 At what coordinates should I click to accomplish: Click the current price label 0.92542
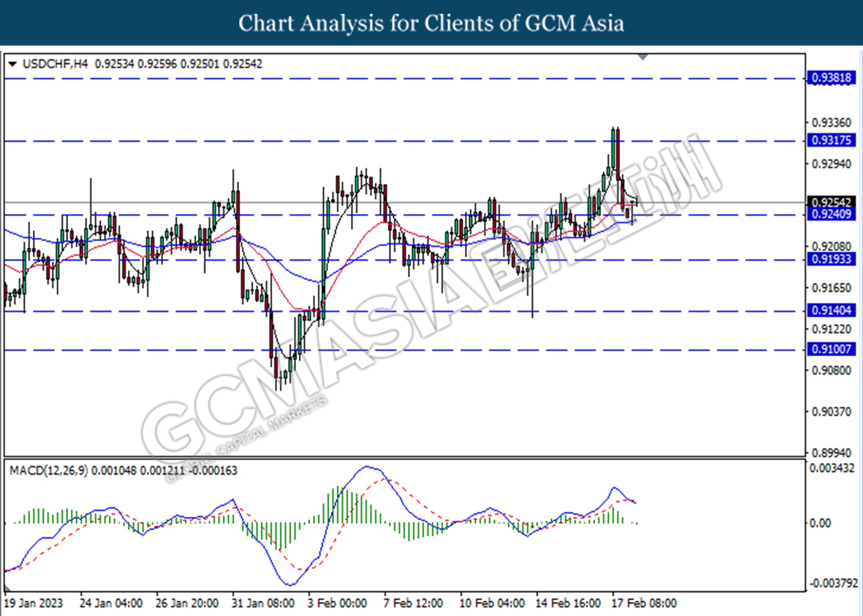pyautogui.click(x=831, y=202)
